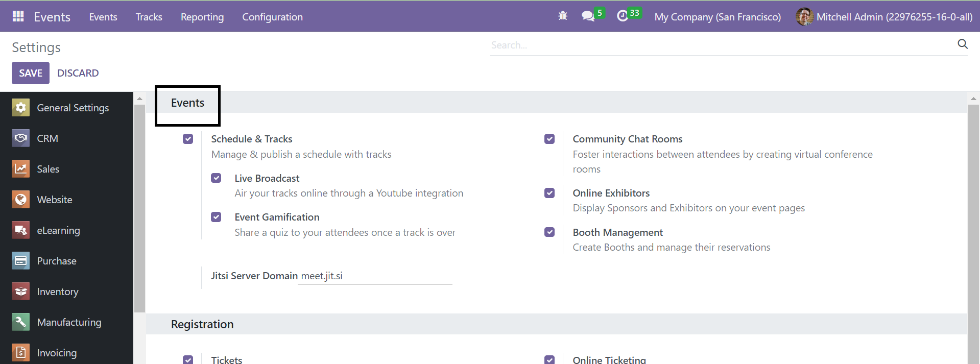Screen dimensions: 980x364
Task: Open the Events menu
Action: [103, 17]
